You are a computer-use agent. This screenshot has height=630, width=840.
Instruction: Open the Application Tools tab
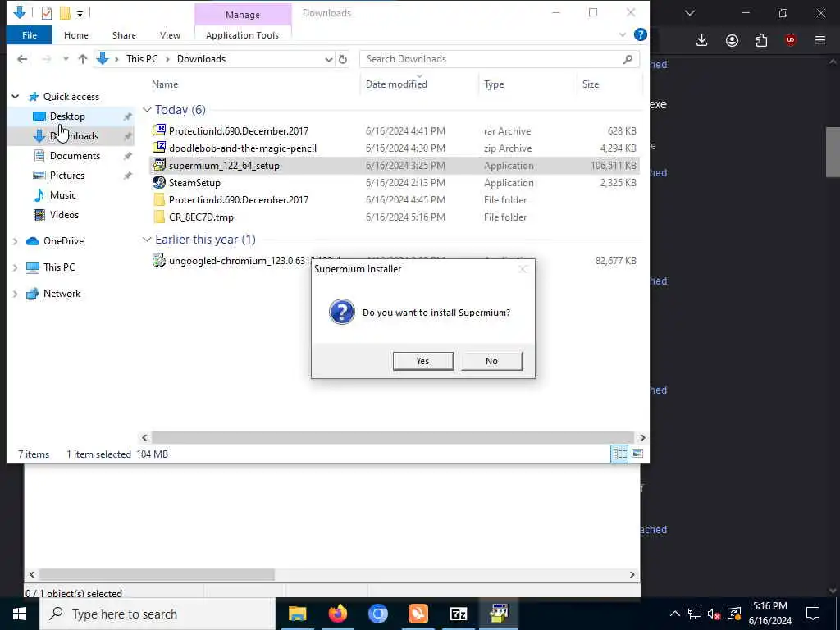[x=242, y=35]
